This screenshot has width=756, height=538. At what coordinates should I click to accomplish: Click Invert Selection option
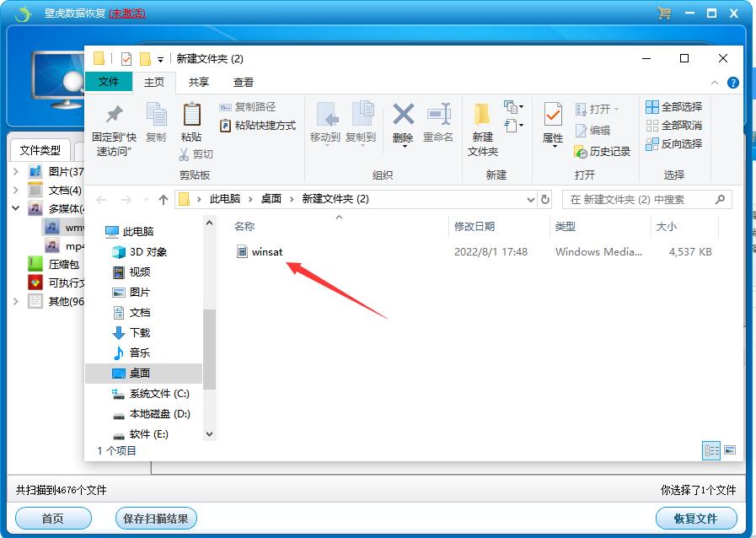(673, 144)
